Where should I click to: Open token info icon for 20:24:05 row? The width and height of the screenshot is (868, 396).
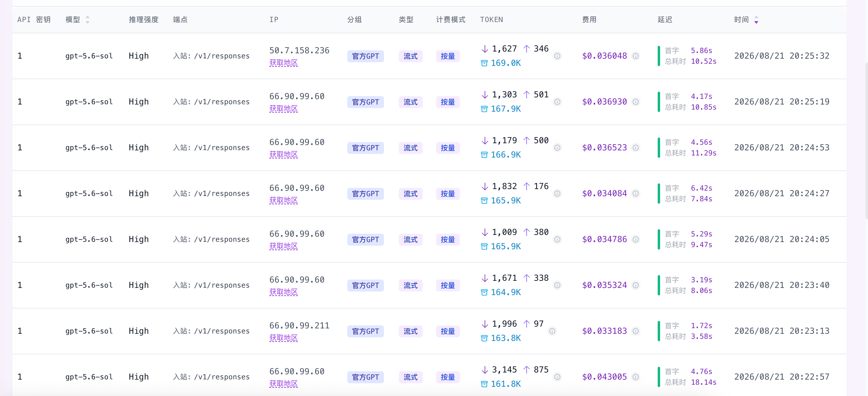[557, 239]
